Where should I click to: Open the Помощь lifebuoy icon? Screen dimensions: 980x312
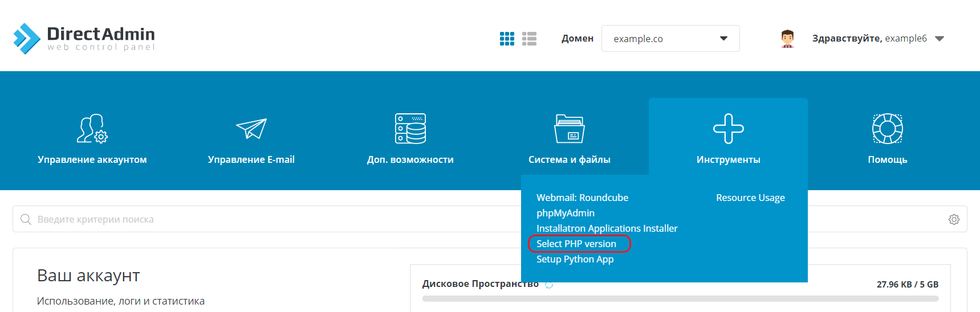click(x=887, y=129)
